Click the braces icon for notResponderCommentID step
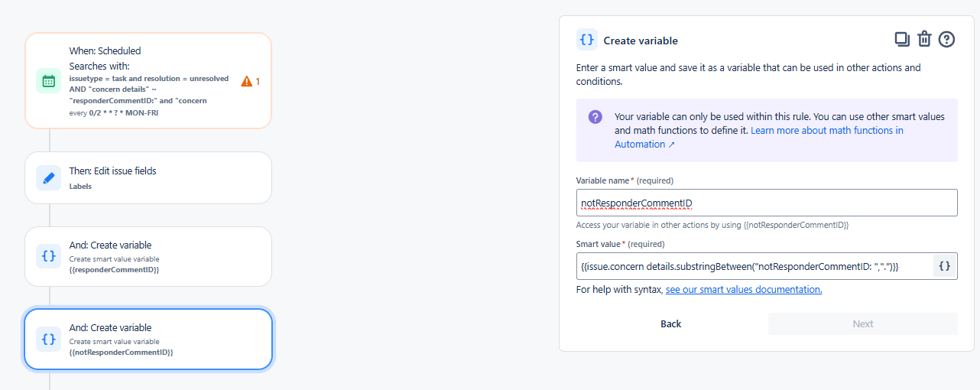Image resolution: width=980 pixels, height=390 pixels. (x=48, y=339)
